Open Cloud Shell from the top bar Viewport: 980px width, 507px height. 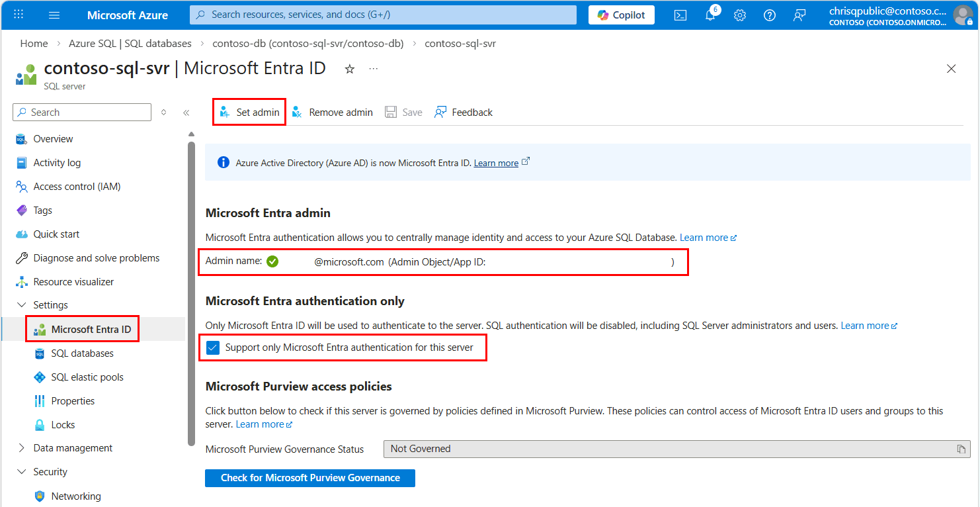tap(680, 15)
